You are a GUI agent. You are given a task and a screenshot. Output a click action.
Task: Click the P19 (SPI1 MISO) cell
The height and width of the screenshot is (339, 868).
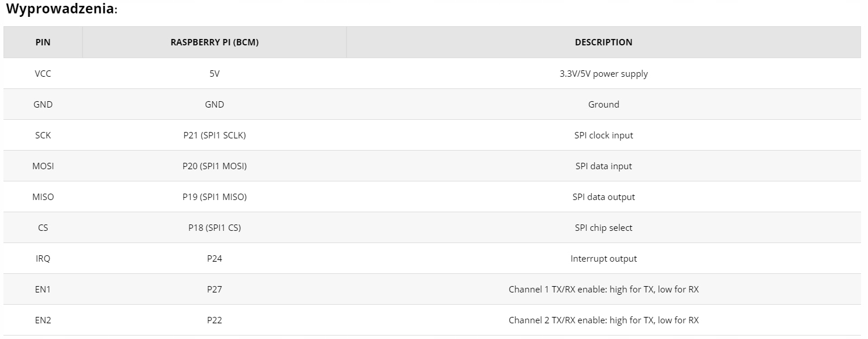[x=215, y=197]
